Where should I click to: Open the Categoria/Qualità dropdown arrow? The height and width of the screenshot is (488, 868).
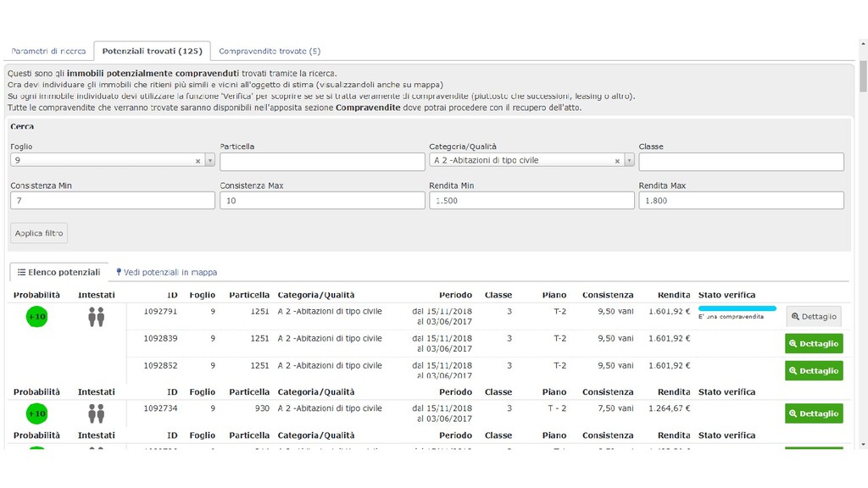coord(630,160)
